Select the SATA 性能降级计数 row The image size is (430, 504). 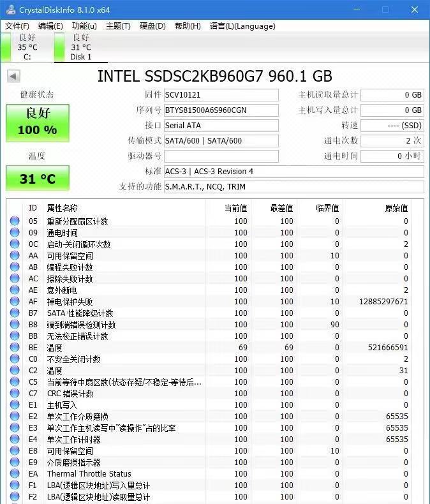point(209,313)
